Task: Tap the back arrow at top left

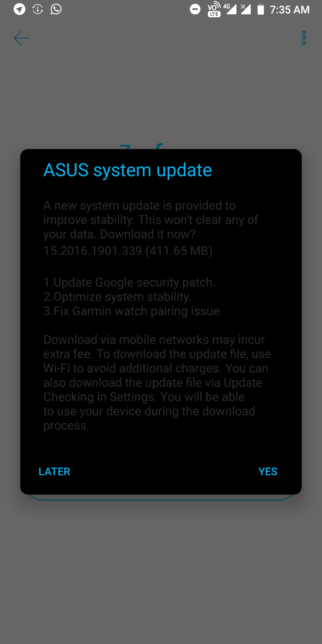Action: (21, 38)
